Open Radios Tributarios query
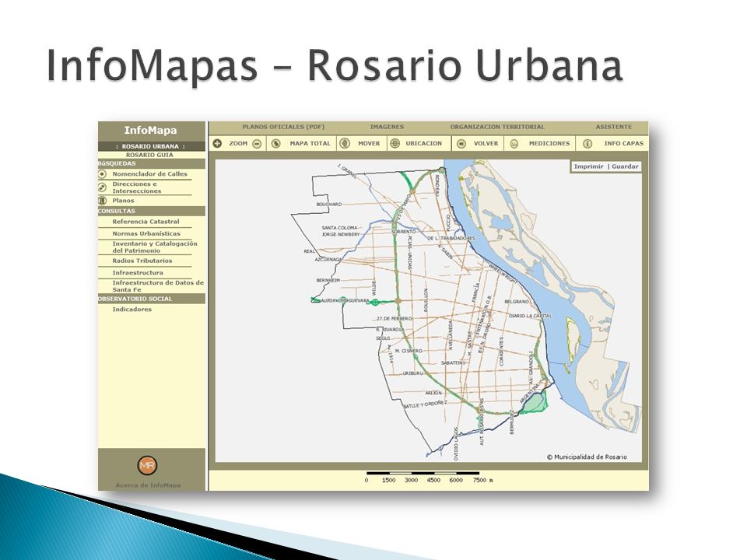The height and width of the screenshot is (560, 747). coord(142,261)
